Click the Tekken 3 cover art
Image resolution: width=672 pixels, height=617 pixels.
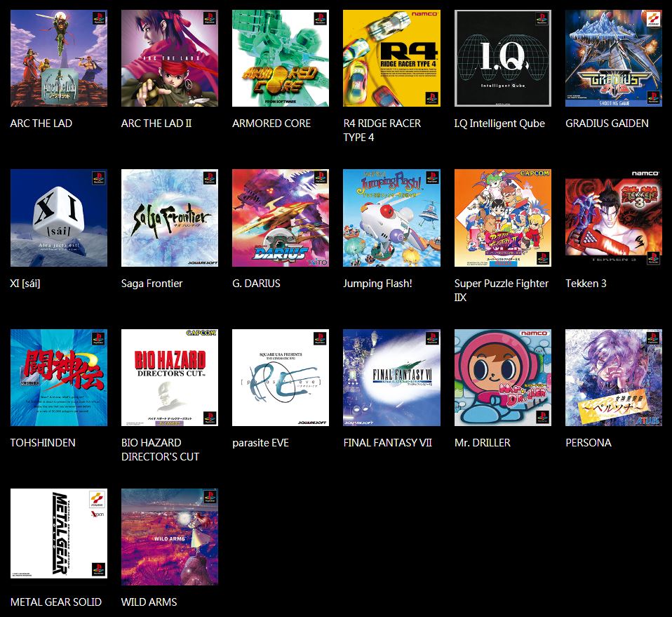[x=613, y=218]
